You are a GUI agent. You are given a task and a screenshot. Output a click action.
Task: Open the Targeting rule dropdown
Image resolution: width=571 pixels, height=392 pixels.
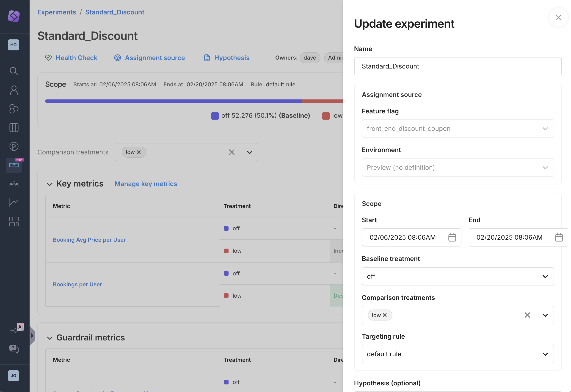[545, 354]
